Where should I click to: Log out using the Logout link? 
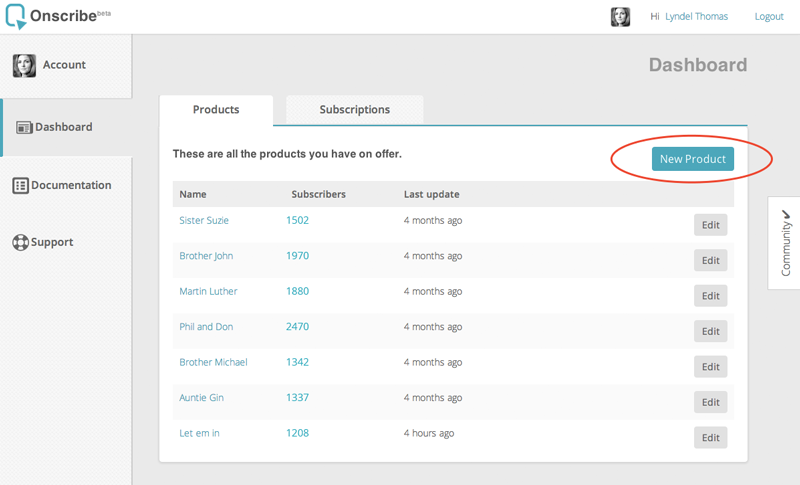(769, 16)
